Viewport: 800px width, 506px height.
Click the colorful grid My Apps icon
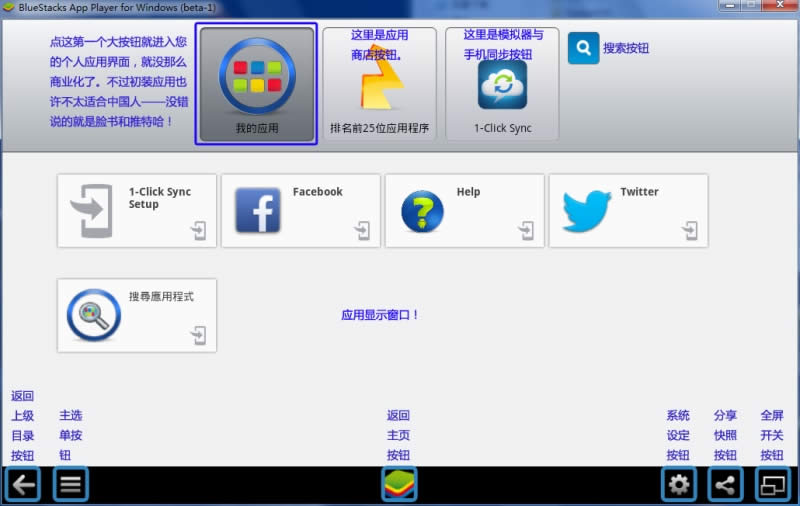coord(257,76)
